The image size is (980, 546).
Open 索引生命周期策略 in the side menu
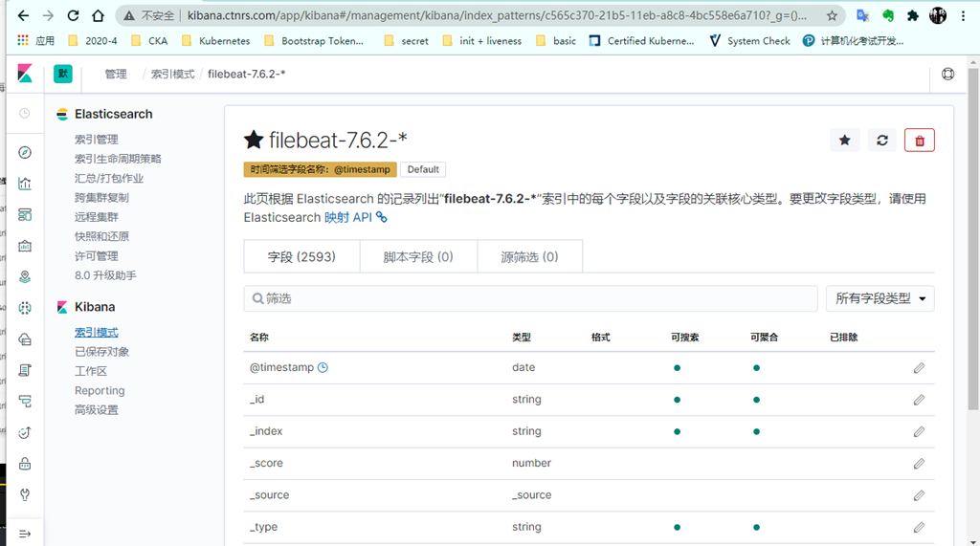118,159
